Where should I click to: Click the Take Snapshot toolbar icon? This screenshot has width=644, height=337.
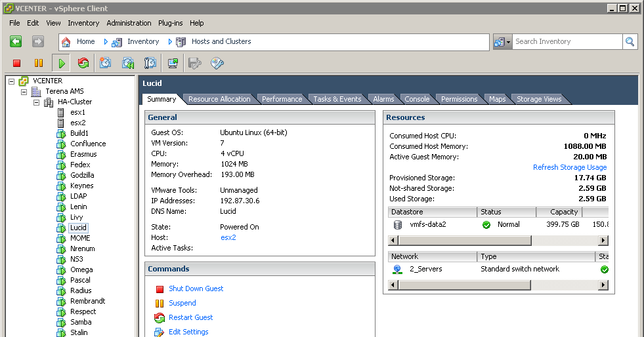click(x=106, y=63)
